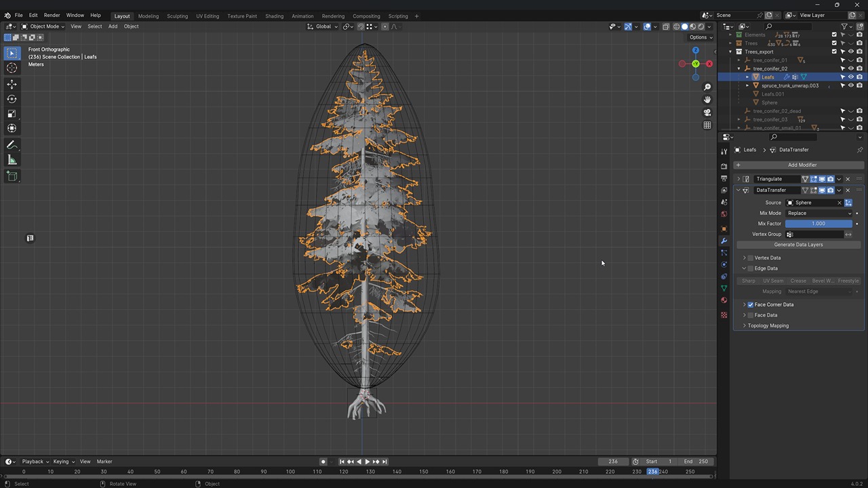Click the Add Modifier button

(802, 165)
